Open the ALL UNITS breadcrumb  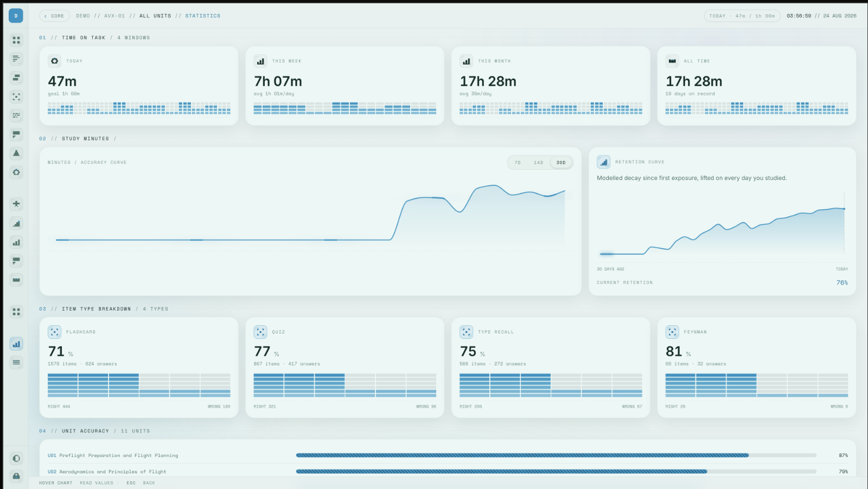[x=155, y=16]
